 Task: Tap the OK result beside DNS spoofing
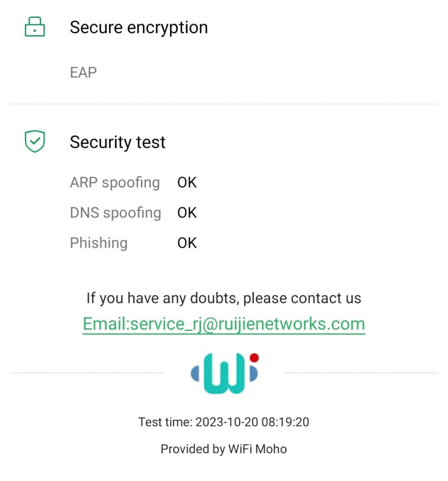(x=187, y=213)
